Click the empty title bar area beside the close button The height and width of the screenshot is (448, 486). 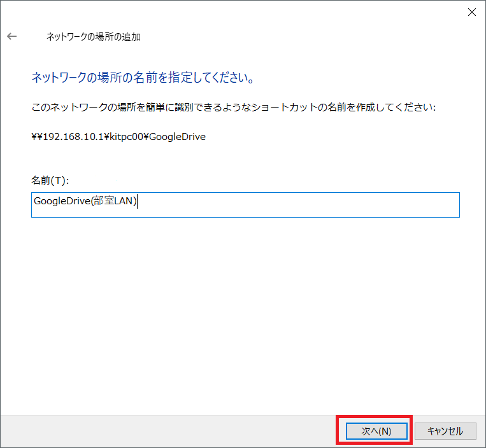255,12
